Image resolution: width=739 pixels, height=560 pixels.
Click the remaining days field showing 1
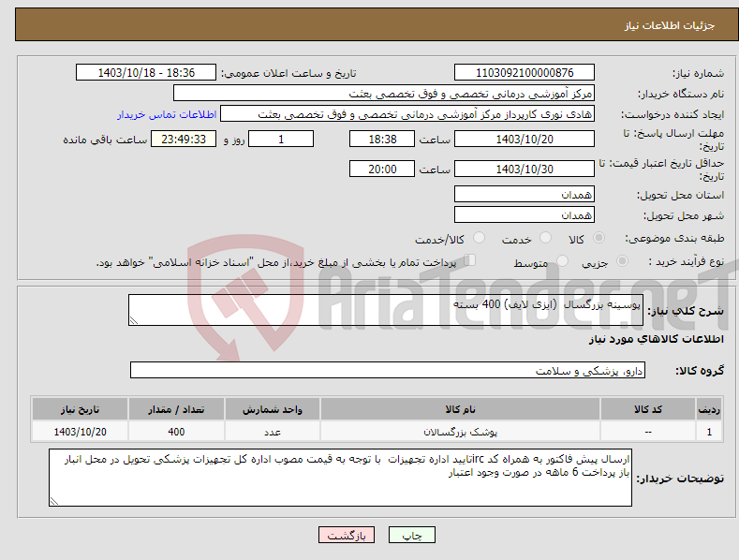(x=281, y=139)
